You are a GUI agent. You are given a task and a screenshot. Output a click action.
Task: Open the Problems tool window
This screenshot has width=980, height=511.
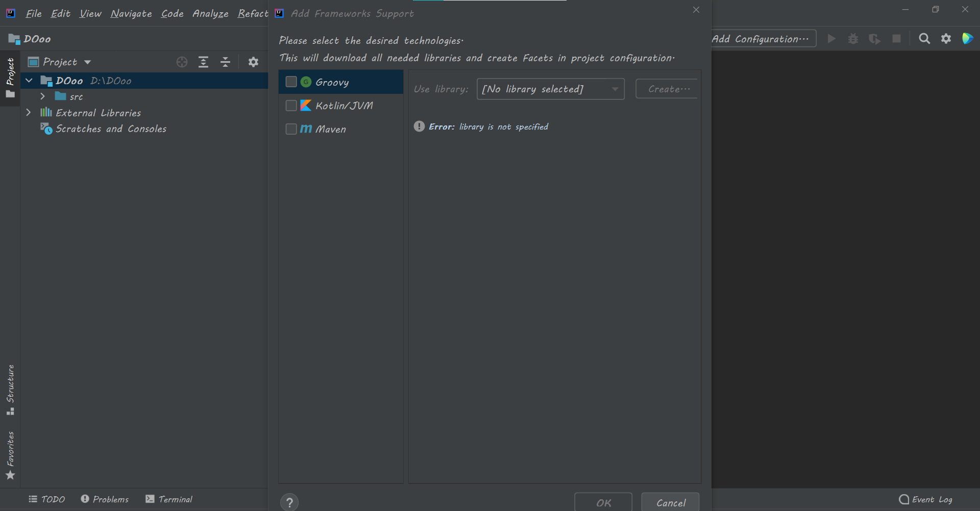(x=105, y=499)
